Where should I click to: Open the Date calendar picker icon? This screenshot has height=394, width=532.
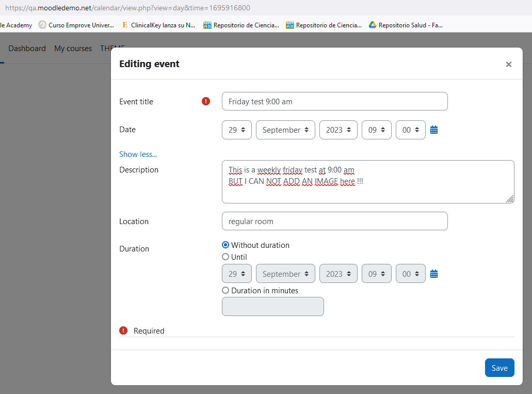(433, 130)
